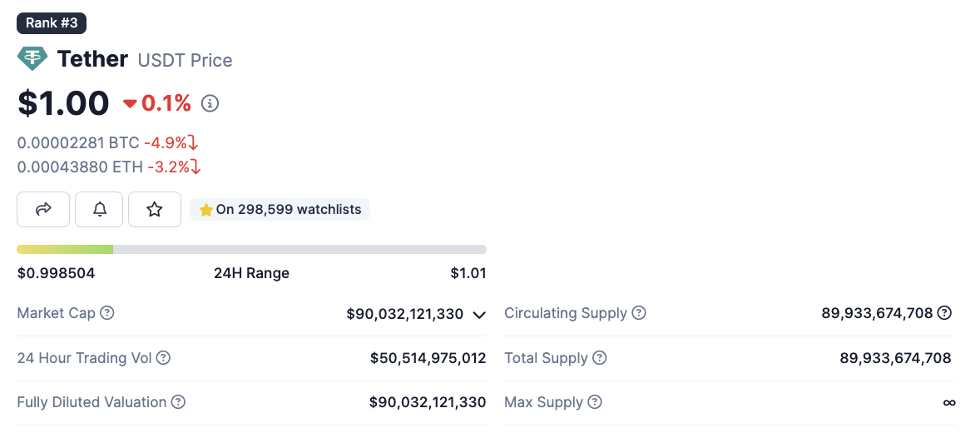
Task: Click the circulating supply 89,933,674,708 value
Action: click(x=877, y=313)
